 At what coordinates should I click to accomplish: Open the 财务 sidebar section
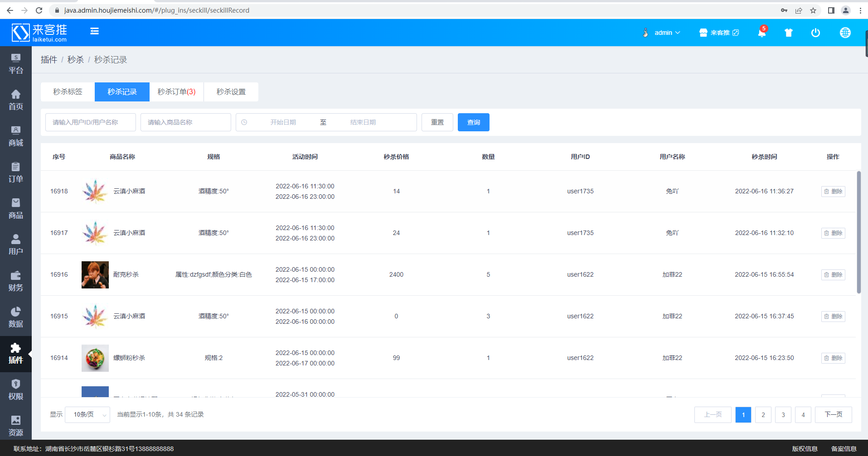[x=16, y=281]
